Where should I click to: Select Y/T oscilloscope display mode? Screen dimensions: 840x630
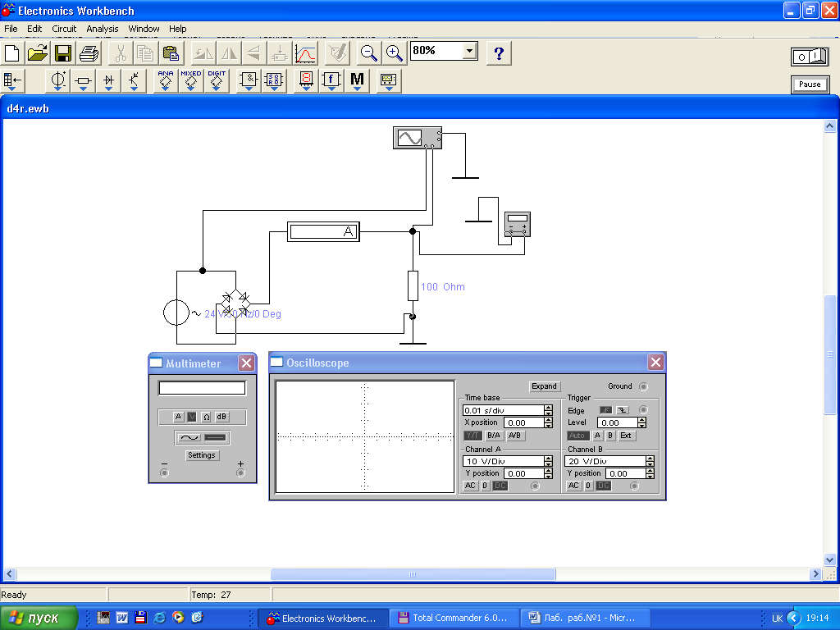[x=472, y=436]
